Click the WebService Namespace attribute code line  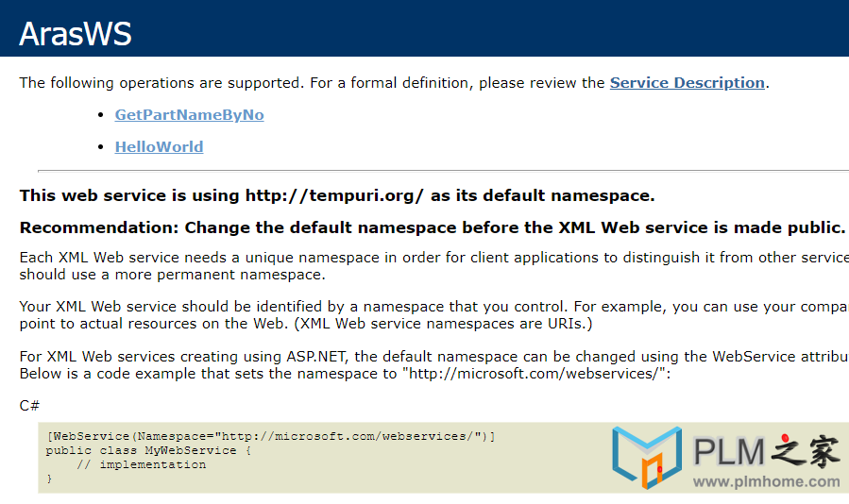pos(271,436)
